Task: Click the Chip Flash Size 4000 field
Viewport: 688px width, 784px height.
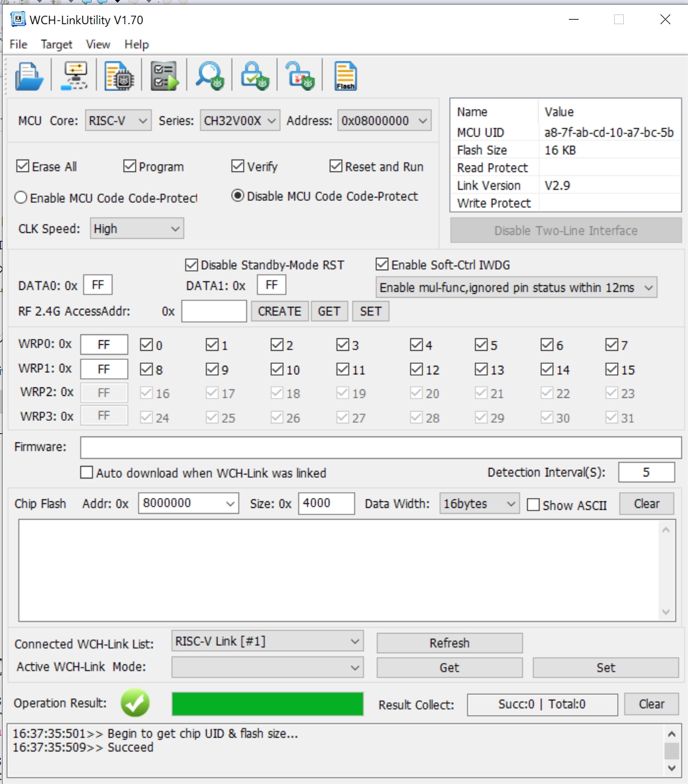Action: [327, 503]
